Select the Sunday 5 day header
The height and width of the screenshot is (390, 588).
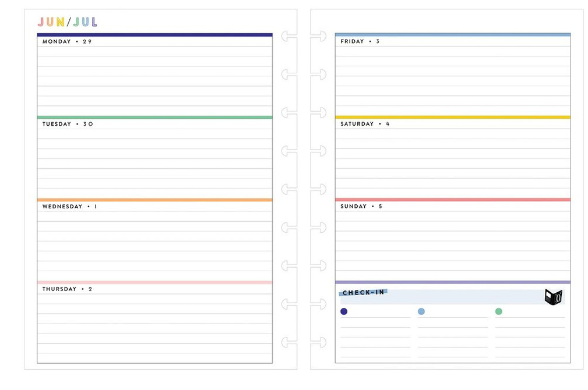coord(361,206)
